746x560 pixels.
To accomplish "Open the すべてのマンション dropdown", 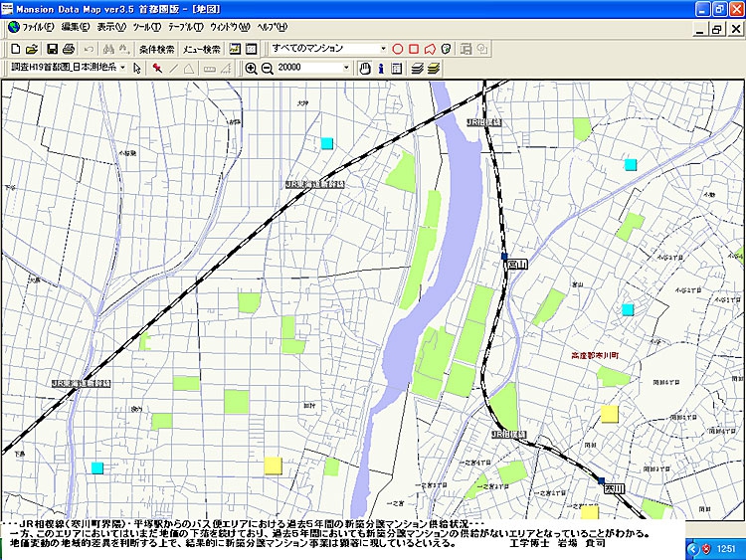I will click(383, 49).
